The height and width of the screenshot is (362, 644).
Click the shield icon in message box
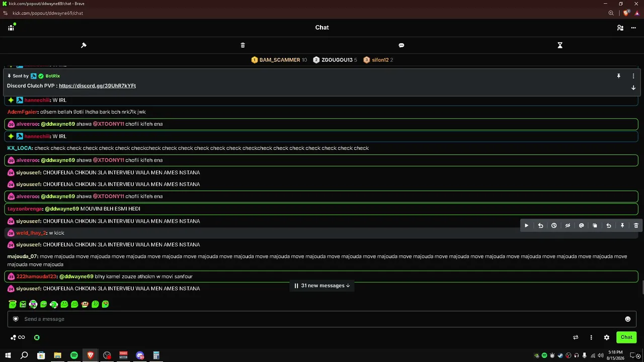[16, 319]
